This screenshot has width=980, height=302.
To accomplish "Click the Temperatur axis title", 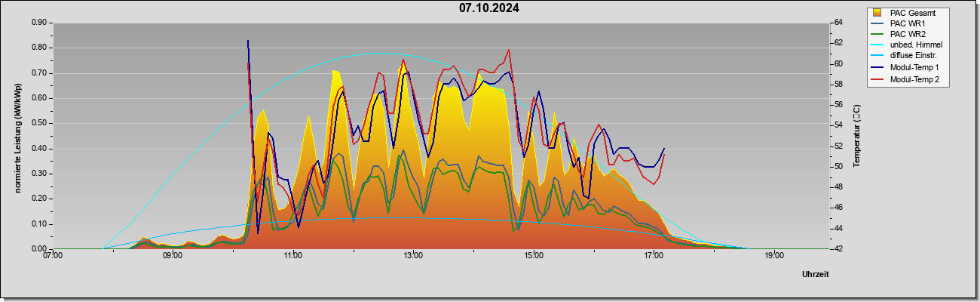I will pos(856,136).
